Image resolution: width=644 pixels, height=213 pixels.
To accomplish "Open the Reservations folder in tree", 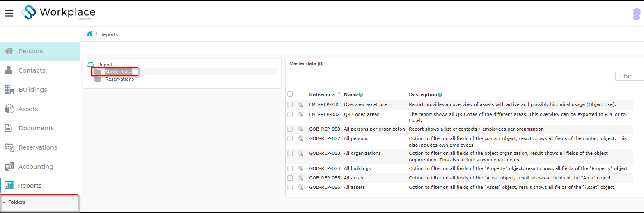I will (119, 79).
